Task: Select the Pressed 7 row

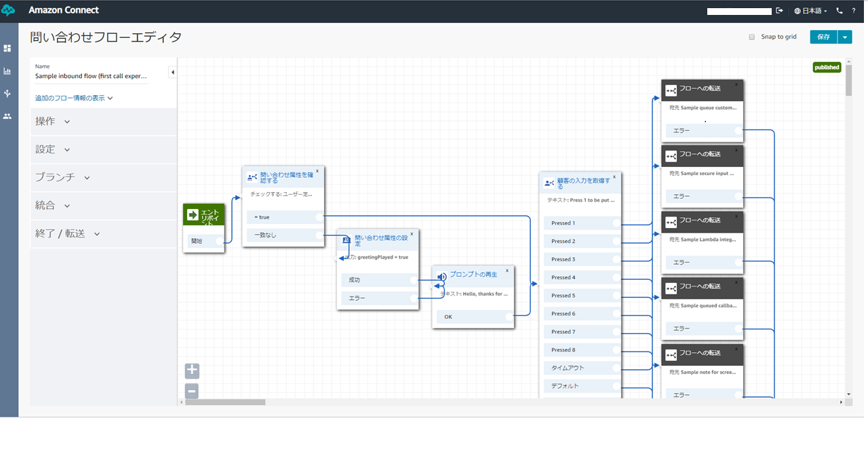Action: click(x=583, y=332)
